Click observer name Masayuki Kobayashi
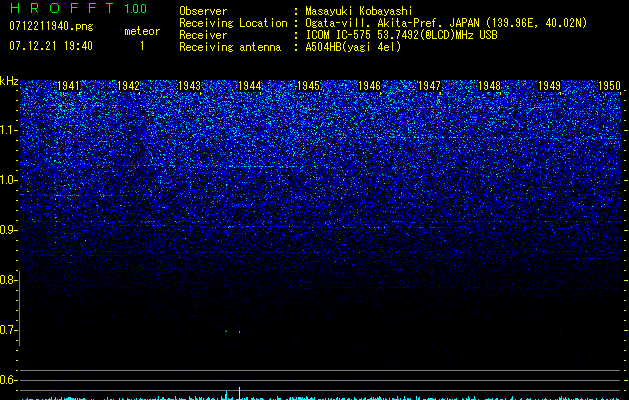The height and width of the screenshot is (400, 629). click(x=359, y=11)
